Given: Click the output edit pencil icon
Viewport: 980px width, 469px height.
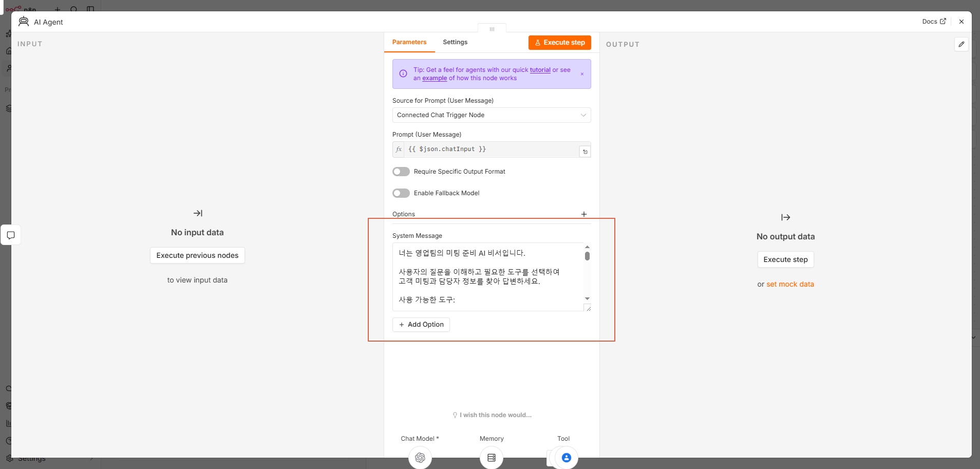Looking at the screenshot, I should pyautogui.click(x=962, y=44).
